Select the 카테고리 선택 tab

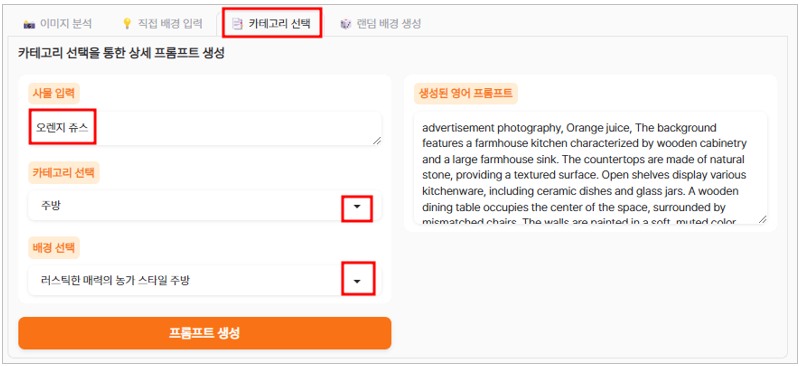point(272,23)
